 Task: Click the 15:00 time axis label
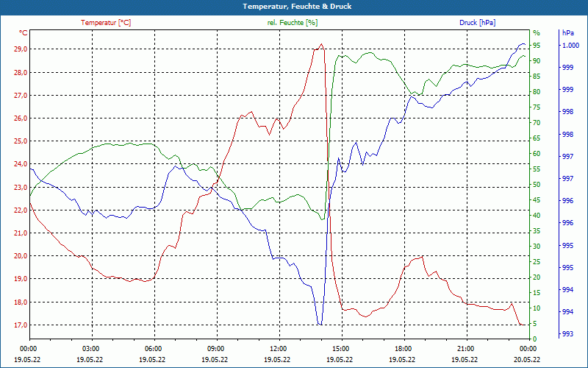point(340,349)
